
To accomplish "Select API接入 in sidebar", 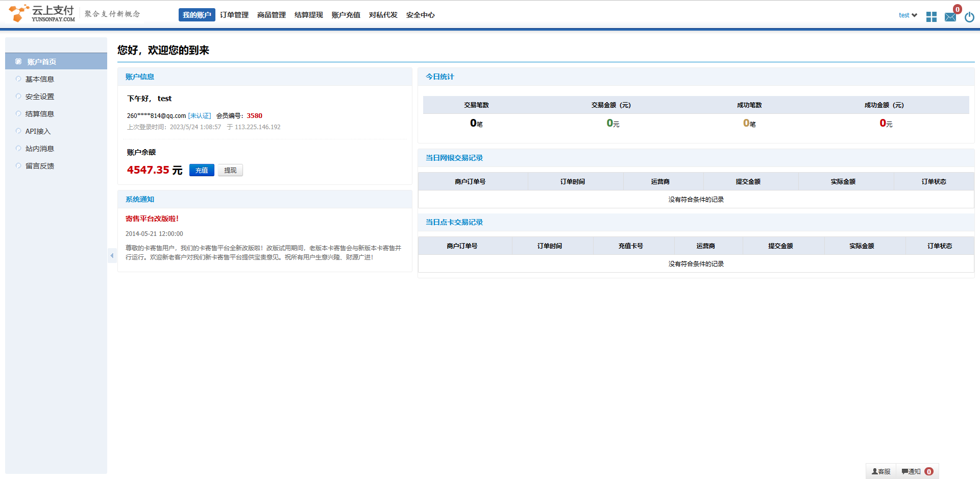I will point(38,131).
